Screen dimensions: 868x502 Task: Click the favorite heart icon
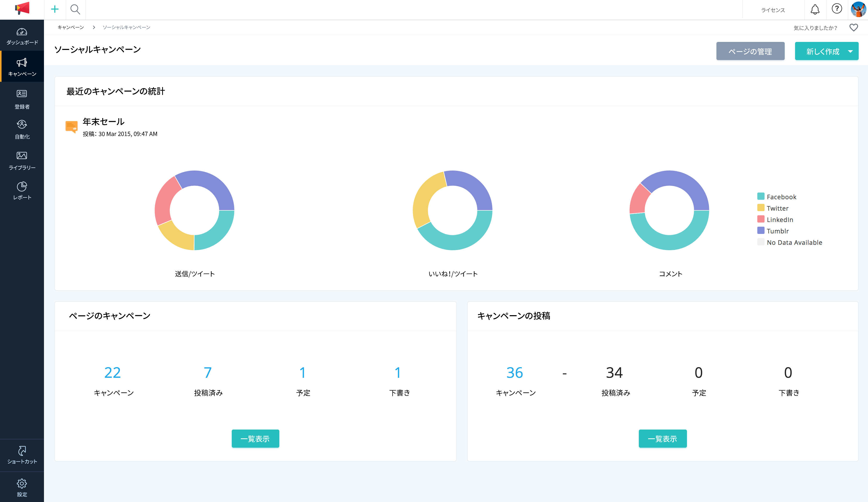coord(854,28)
